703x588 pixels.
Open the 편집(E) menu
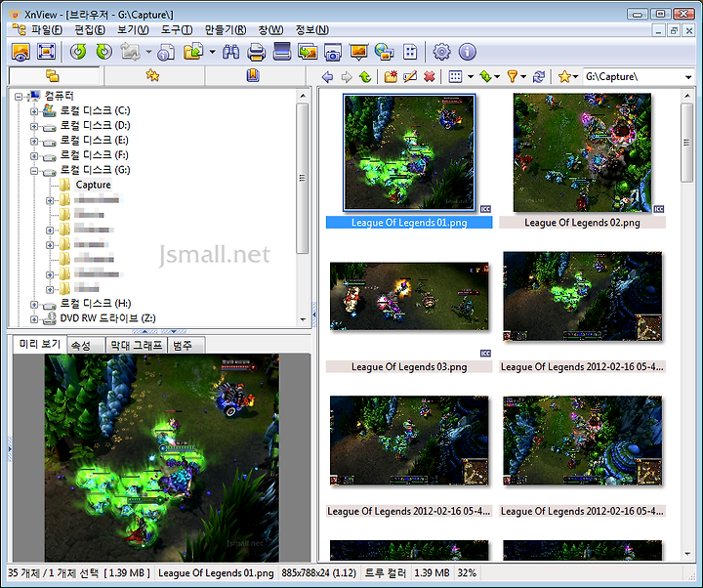(x=90, y=30)
